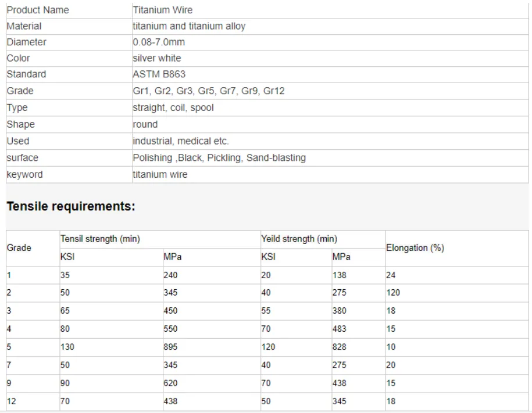
Task: Select the grade list 'Gr1, Gr2, Gr3, Gr5, Gr7, Gr9, Gr12'
Action: 208,91
